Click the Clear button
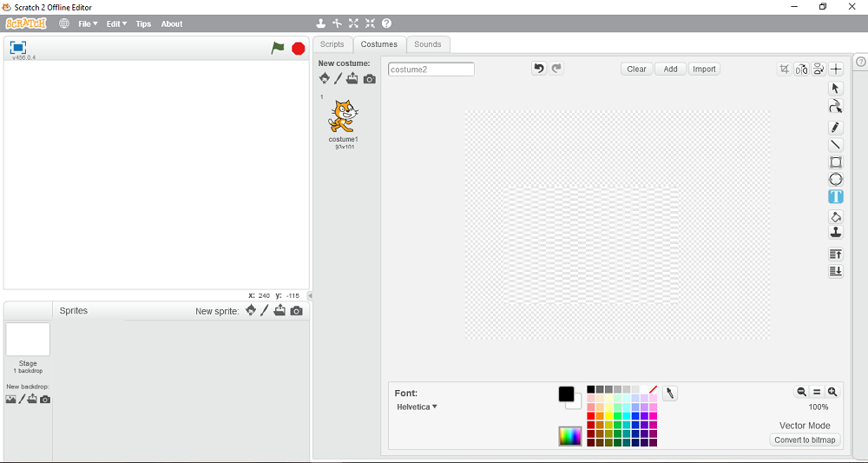868x463 pixels. [636, 69]
